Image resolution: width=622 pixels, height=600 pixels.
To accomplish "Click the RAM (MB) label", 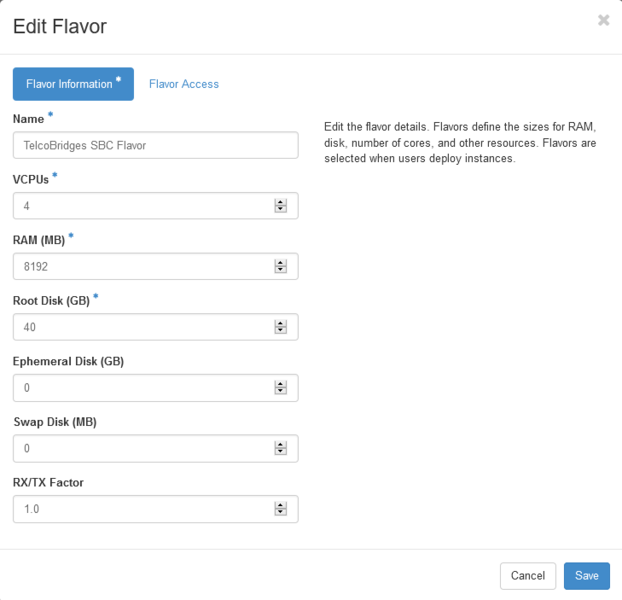I will point(39,240).
